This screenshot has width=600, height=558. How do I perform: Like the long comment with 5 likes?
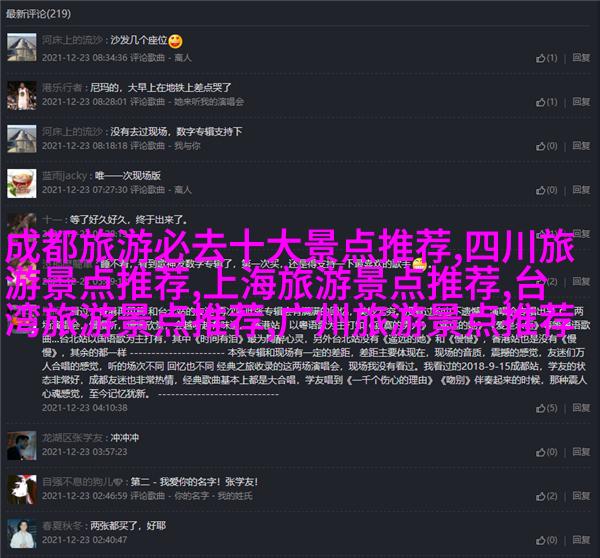pos(546,408)
